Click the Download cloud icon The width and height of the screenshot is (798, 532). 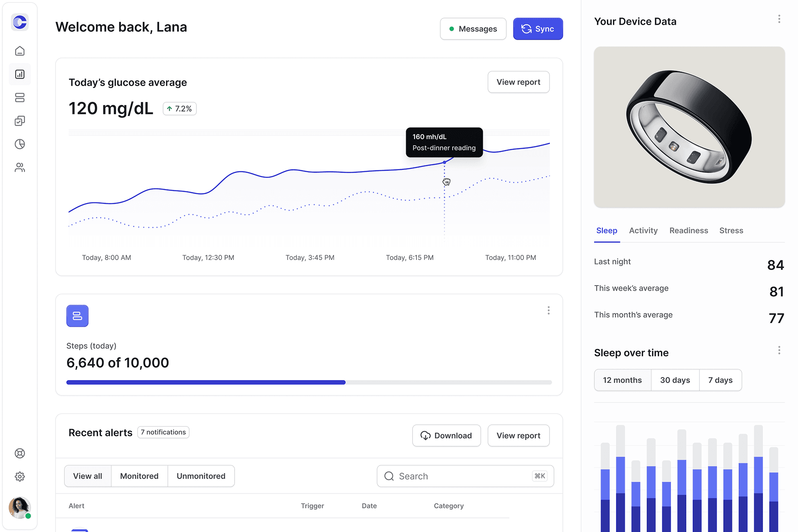(425, 435)
